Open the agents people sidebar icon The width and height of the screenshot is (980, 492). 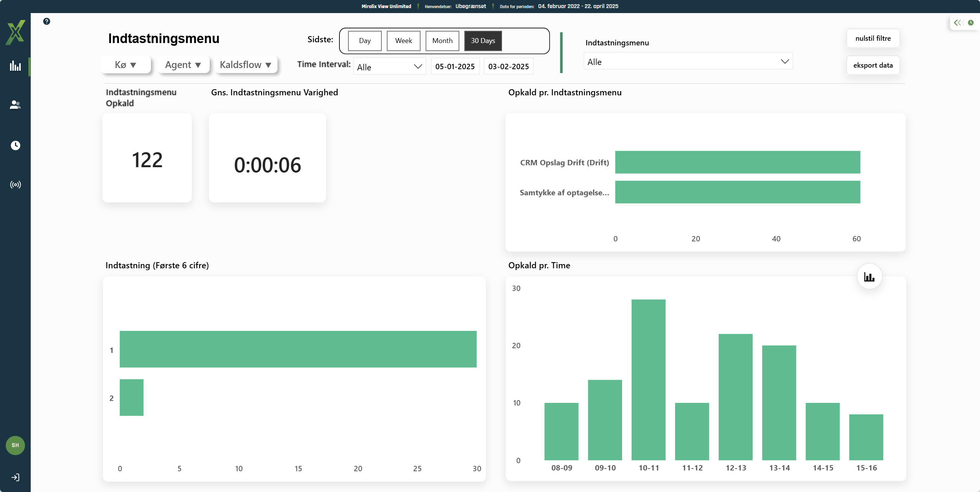click(x=15, y=105)
